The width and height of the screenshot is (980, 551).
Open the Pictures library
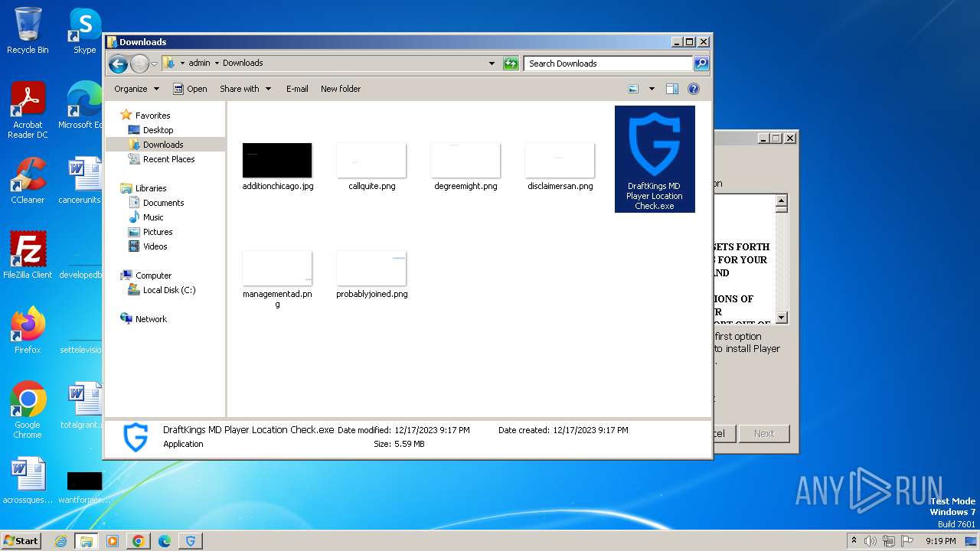point(158,232)
